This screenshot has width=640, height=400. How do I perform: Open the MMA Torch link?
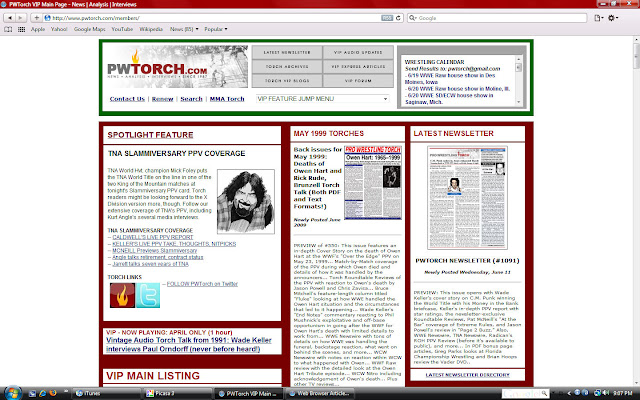(x=227, y=99)
